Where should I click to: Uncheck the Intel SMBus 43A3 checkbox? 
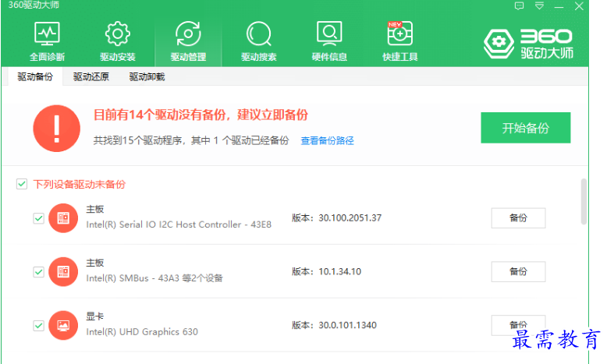click(38, 272)
